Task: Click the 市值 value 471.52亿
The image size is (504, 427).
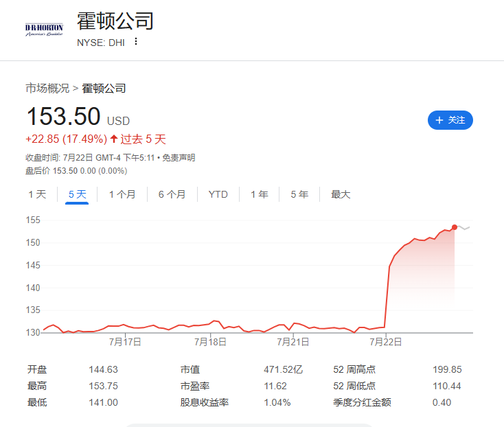Action: pyautogui.click(x=283, y=369)
